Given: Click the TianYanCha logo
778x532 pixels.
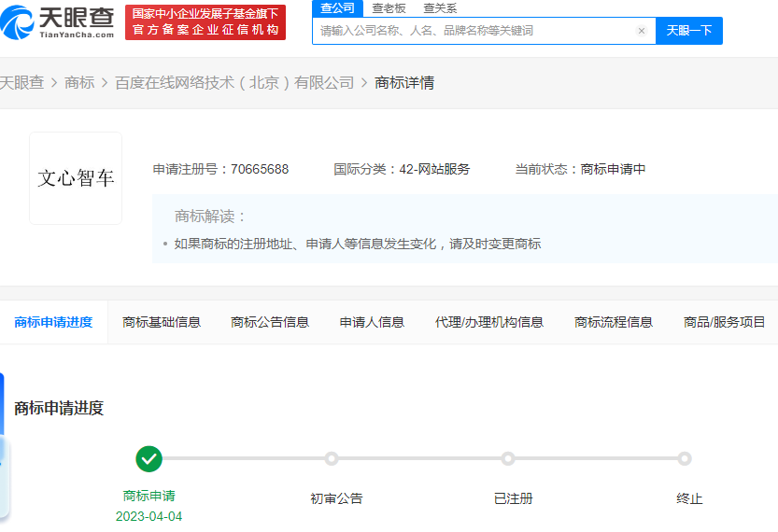Looking at the screenshot, I should pyautogui.click(x=57, y=22).
